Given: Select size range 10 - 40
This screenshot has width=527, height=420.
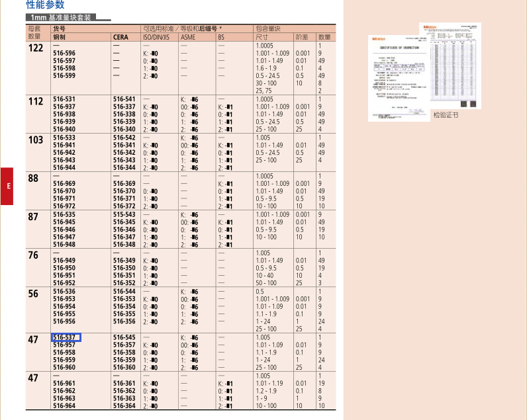Looking at the screenshot, I should pyautogui.click(x=265, y=276).
